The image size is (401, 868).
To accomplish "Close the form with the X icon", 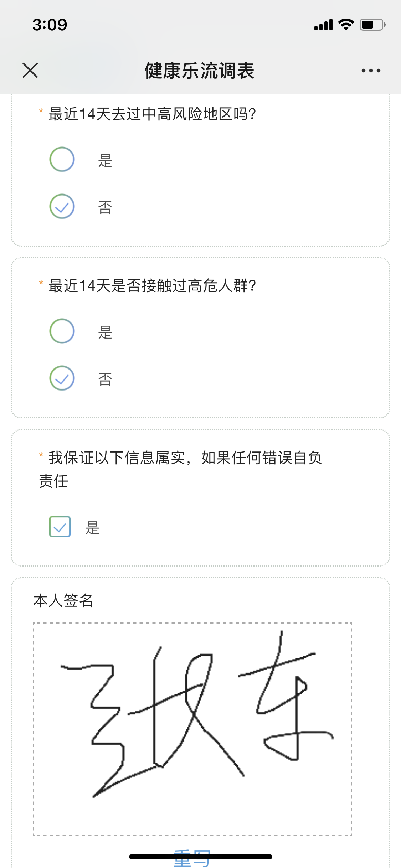I will [x=30, y=70].
